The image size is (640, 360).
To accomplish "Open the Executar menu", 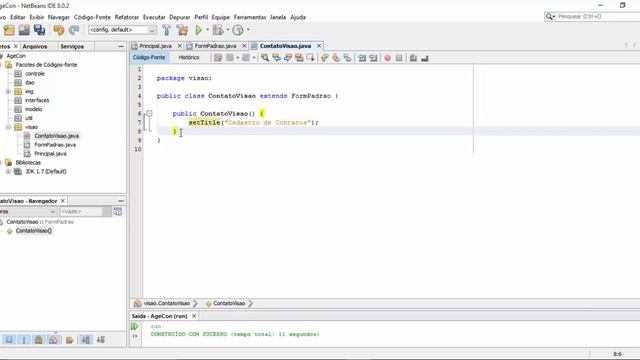I will 154,17.
